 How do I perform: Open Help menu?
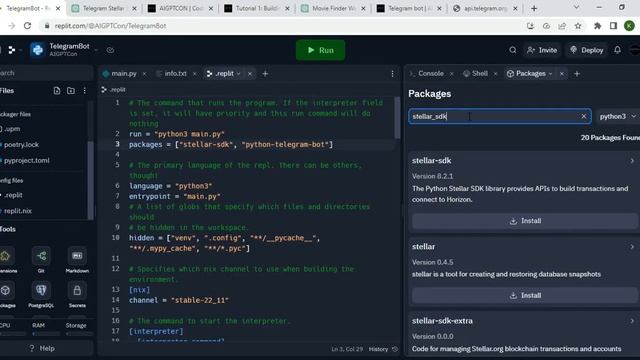(x=42, y=348)
